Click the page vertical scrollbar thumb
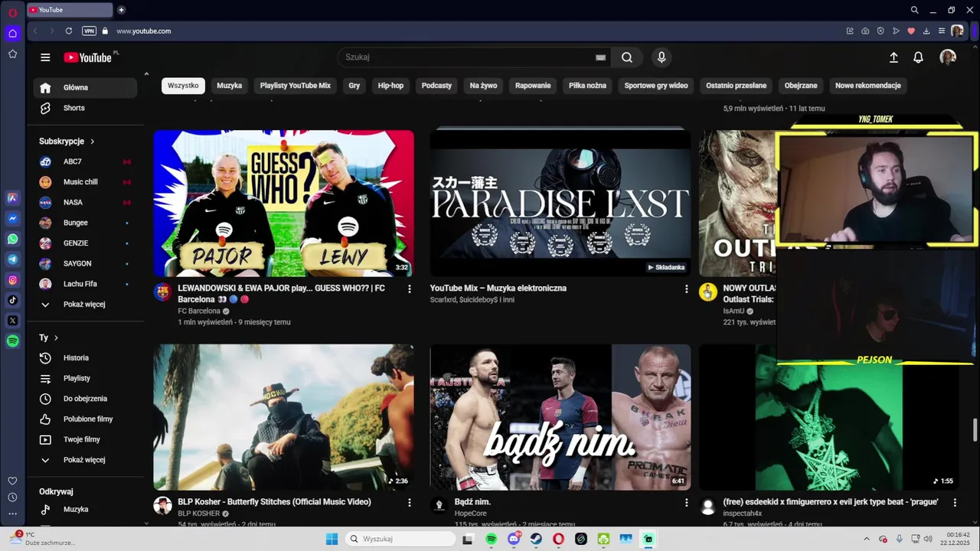 coord(975,430)
